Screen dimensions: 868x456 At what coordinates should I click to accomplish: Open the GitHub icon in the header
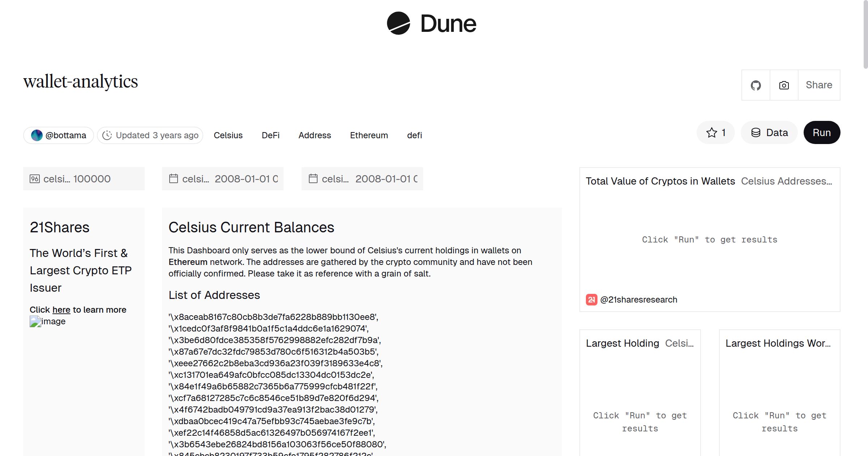(756, 85)
